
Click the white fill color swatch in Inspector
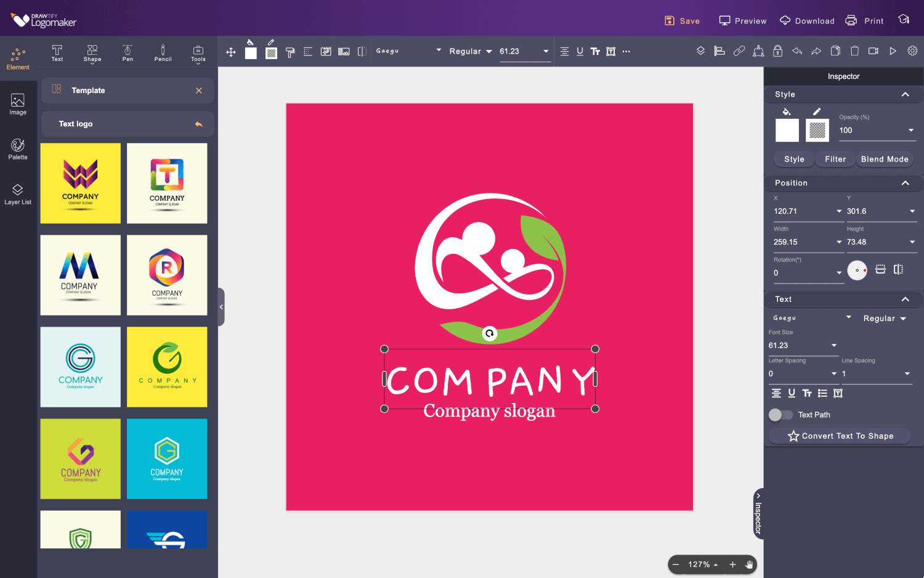point(787,131)
